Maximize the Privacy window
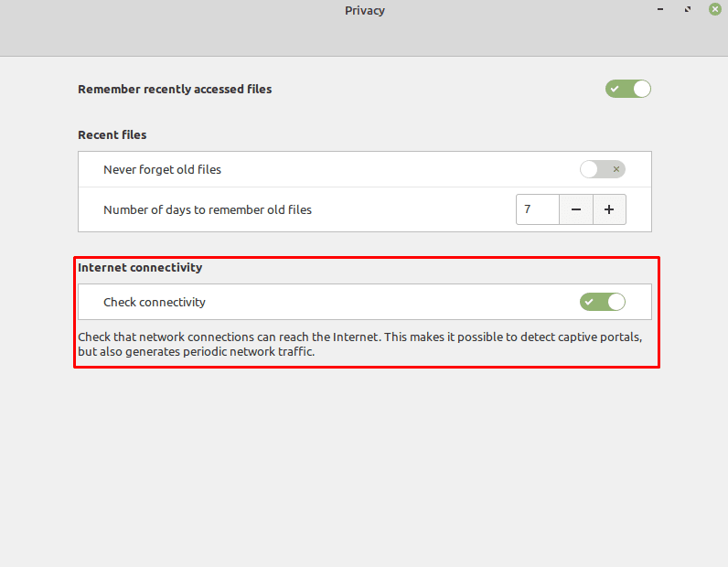The height and width of the screenshot is (567, 728). click(688, 9)
